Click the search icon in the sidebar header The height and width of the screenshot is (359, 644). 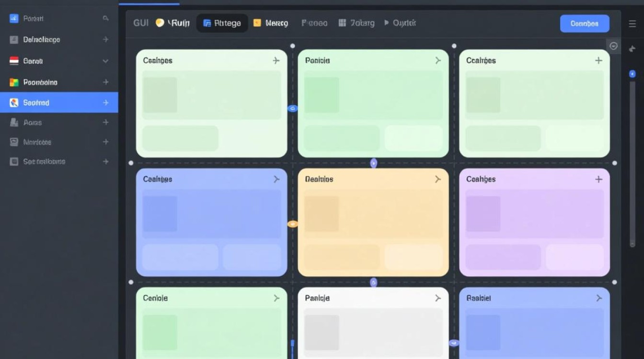point(105,19)
